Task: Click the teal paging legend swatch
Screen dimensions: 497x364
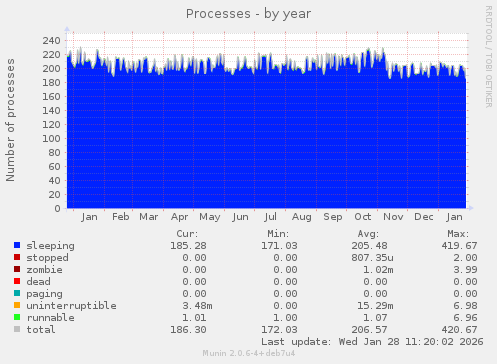Action: tap(17, 293)
